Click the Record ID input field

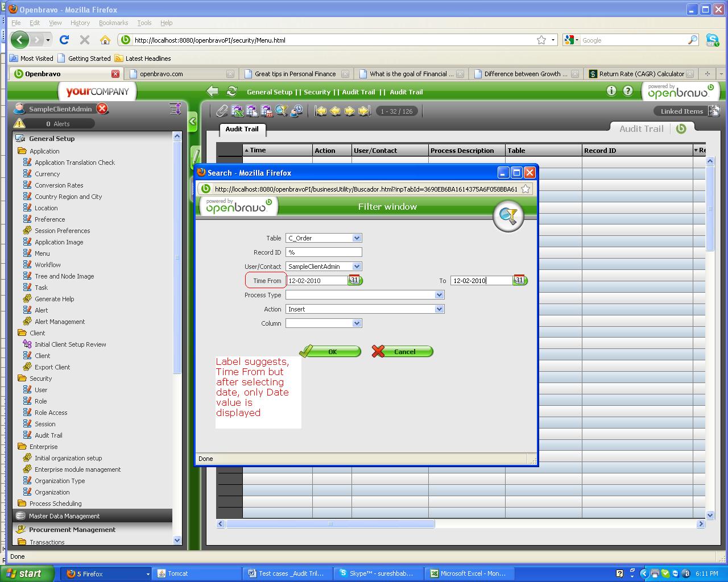click(324, 252)
